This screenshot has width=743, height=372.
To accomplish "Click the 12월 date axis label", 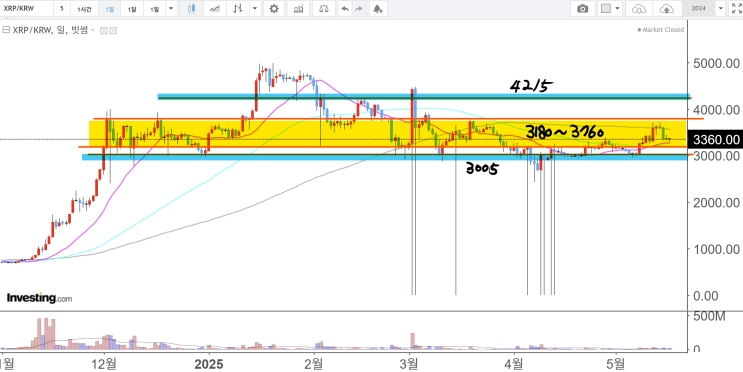I will coord(105,364).
